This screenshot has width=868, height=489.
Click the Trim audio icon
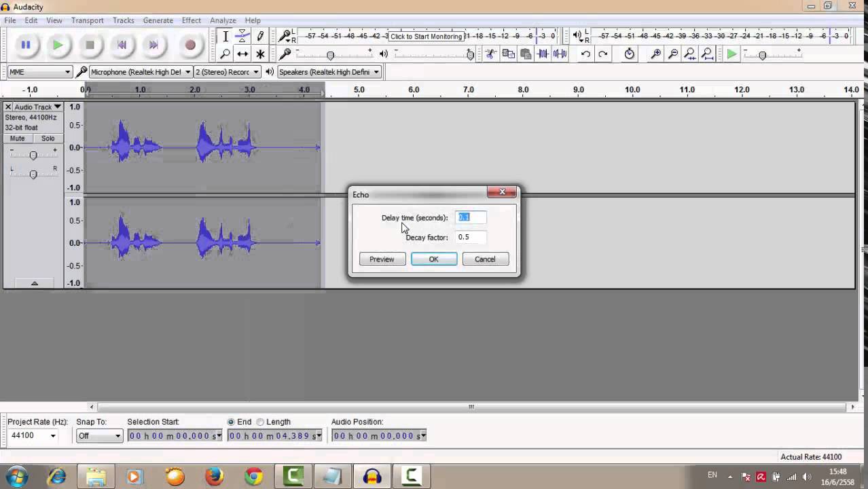pyautogui.click(x=543, y=54)
